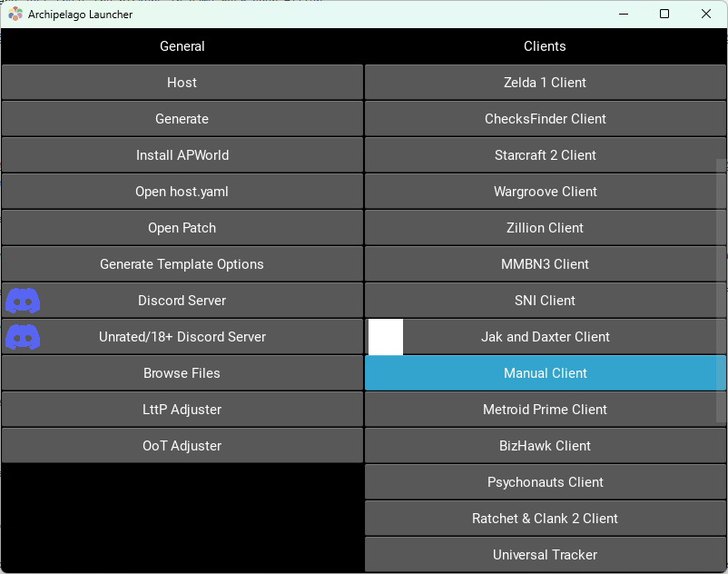Click the Unrated/18+ Discord icon
The height and width of the screenshot is (574, 728).
tap(22, 336)
